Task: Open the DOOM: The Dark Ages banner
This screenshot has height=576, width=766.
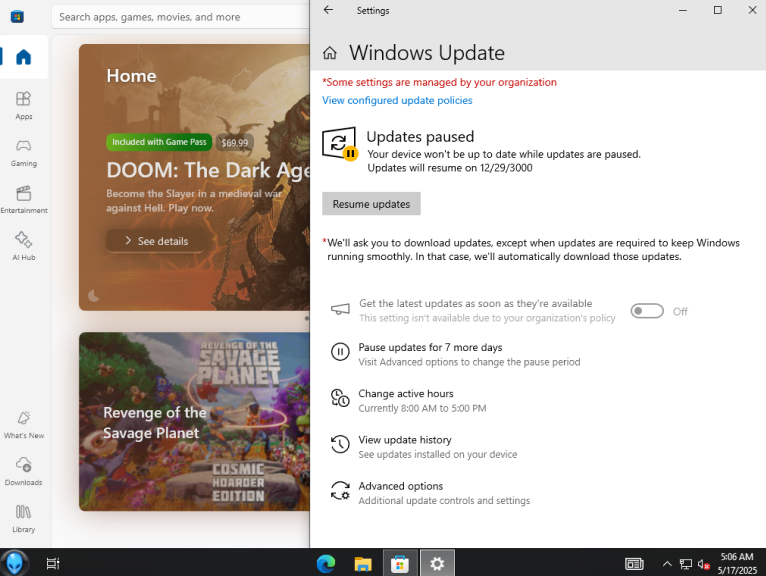Action: tap(194, 177)
